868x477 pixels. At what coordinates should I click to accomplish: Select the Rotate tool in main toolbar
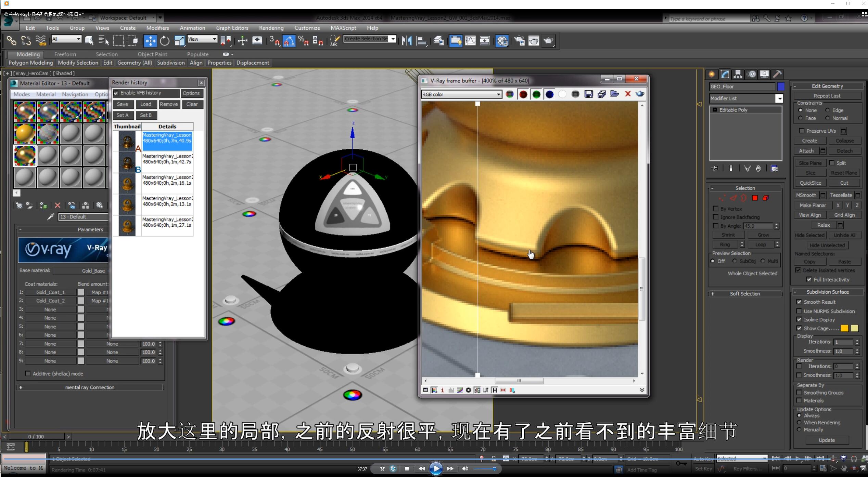pos(165,41)
